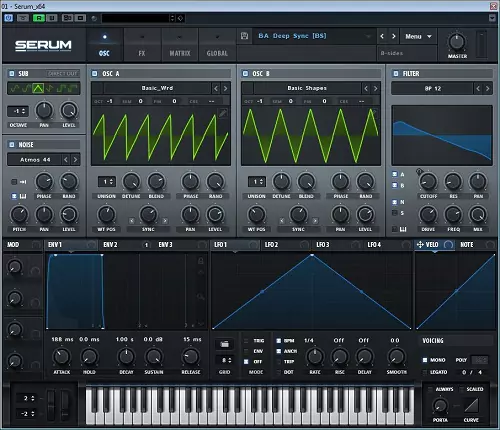Switch to the FX tab
Screen dimensions: 500x430
click(x=142, y=45)
